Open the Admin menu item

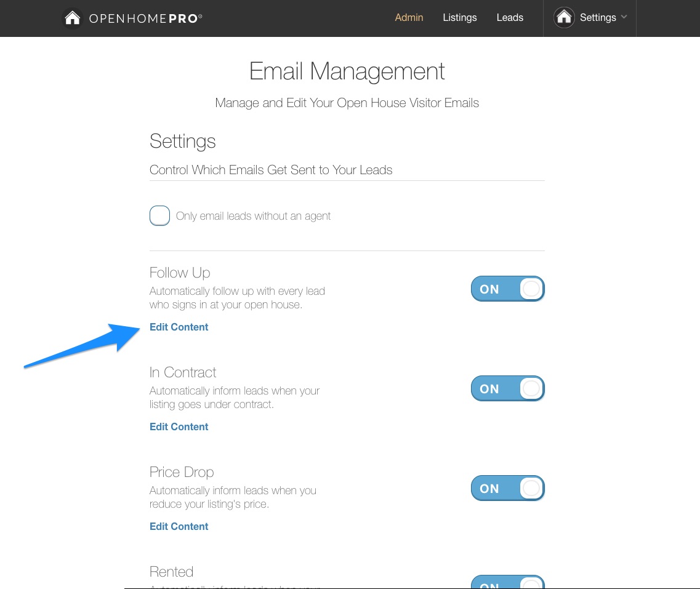[x=409, y=17]
